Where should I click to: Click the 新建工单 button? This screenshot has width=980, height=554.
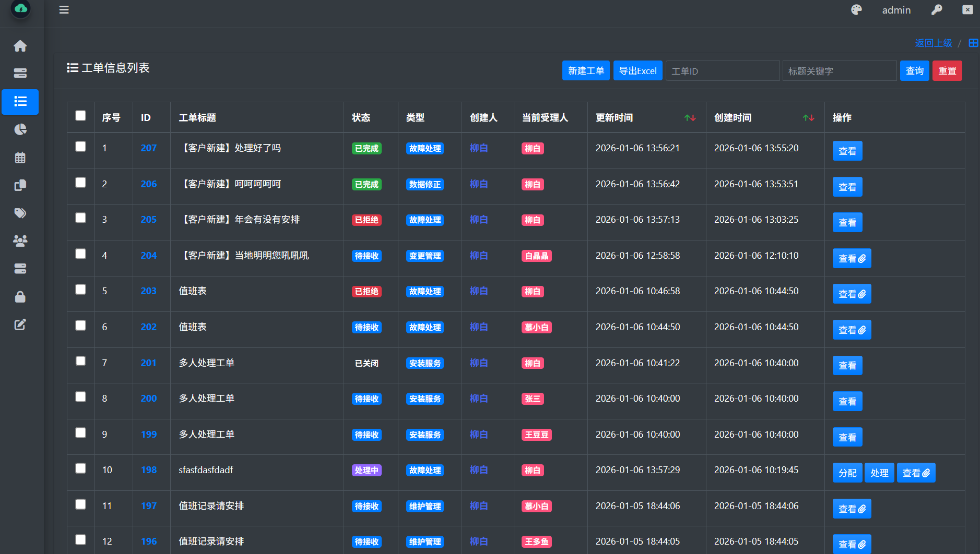(x=585, y=70)
